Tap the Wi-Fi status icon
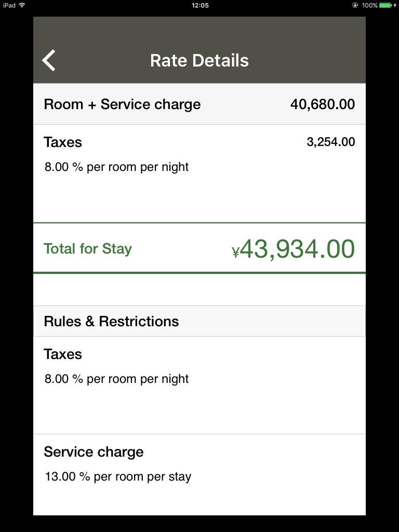Viewport: 399px width, 532px height. point(22,5)
